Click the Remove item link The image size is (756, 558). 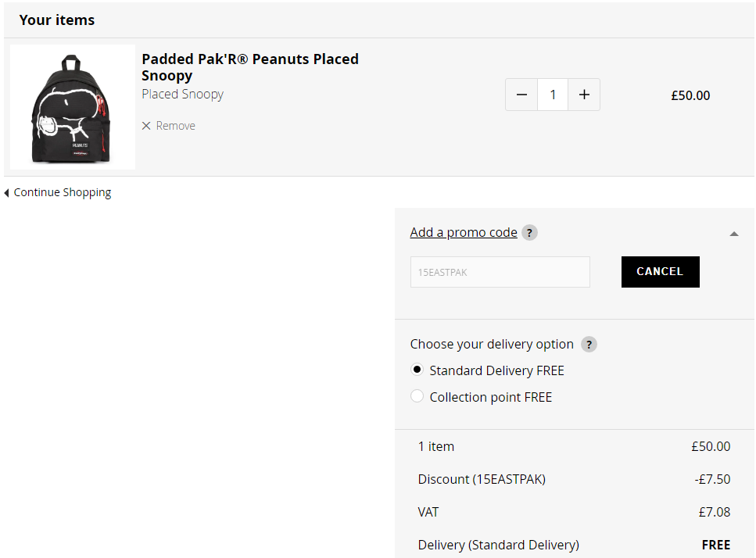175,126
